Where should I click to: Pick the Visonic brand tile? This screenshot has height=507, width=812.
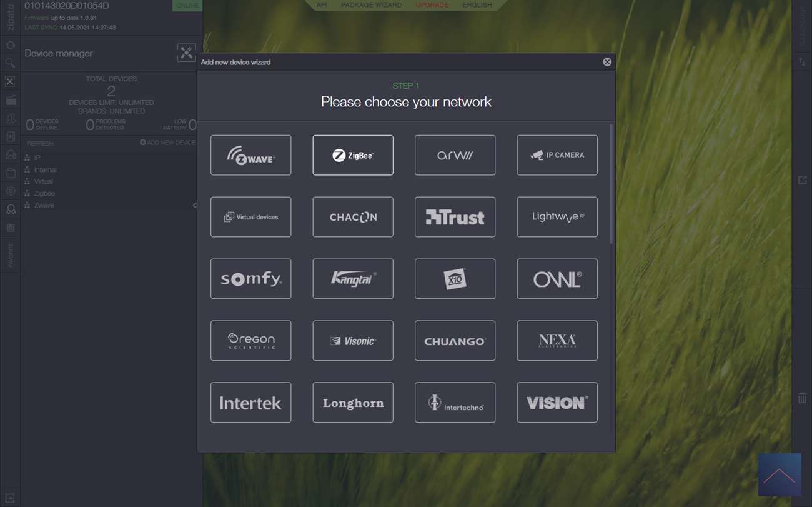[x=353, y=341]
